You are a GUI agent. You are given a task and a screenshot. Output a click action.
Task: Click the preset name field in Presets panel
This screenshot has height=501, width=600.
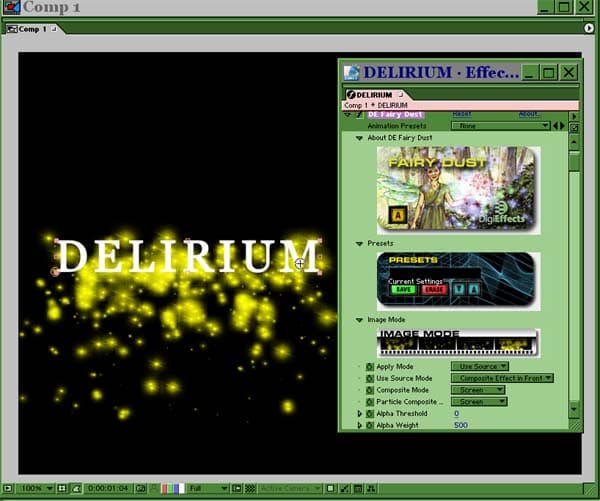tap(435, 273)
